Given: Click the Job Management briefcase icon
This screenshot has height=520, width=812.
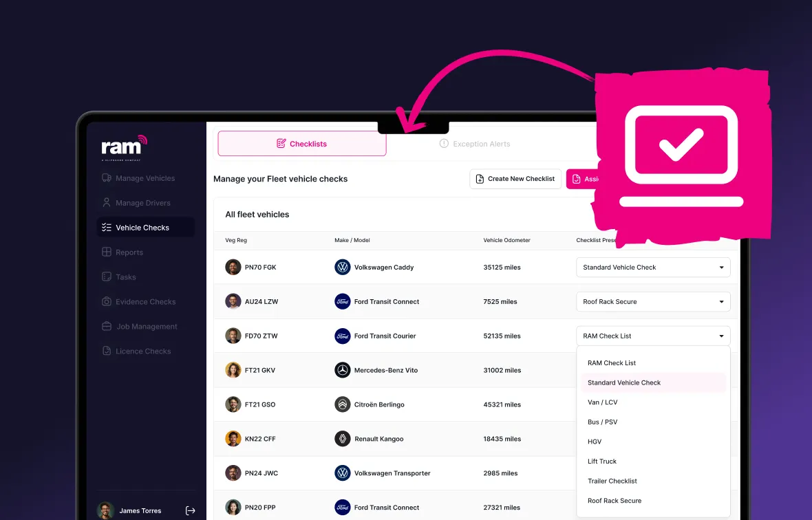Looking at the screenshot, I should (107, 327).
